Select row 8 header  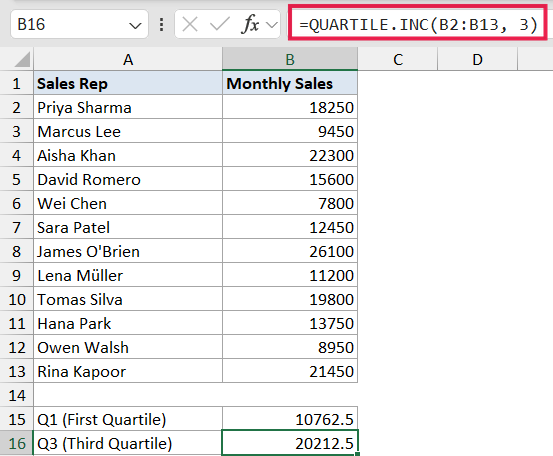tap(17, 251)
